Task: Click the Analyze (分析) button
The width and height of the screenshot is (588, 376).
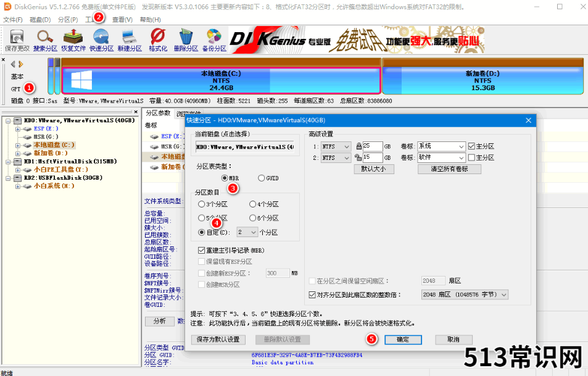Action: (x=160, y=321)
